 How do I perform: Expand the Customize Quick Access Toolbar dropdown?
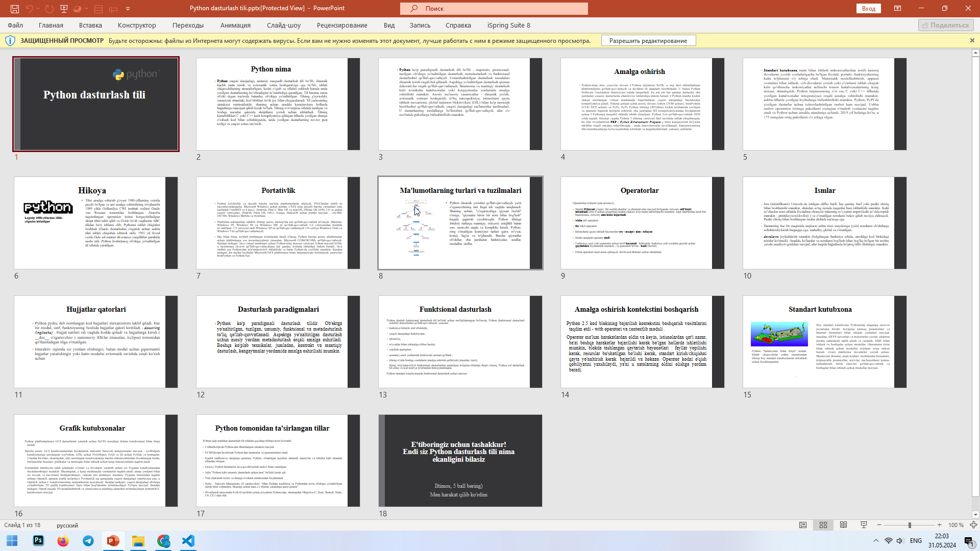click(128, 9)
